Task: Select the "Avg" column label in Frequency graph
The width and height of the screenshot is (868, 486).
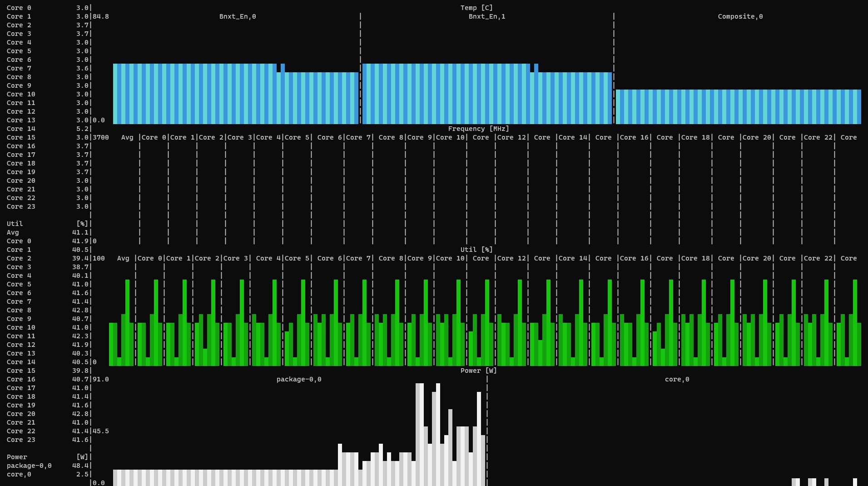Action: pos(127,137)
